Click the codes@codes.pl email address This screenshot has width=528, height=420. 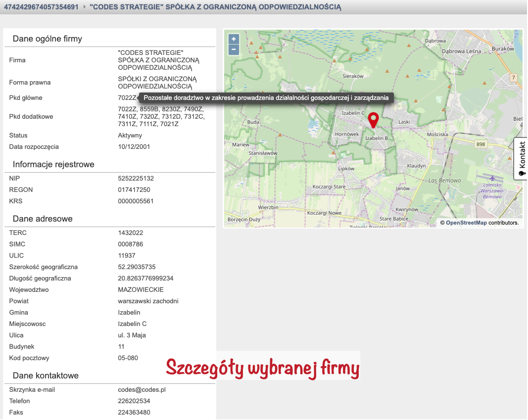coord(142,390)
